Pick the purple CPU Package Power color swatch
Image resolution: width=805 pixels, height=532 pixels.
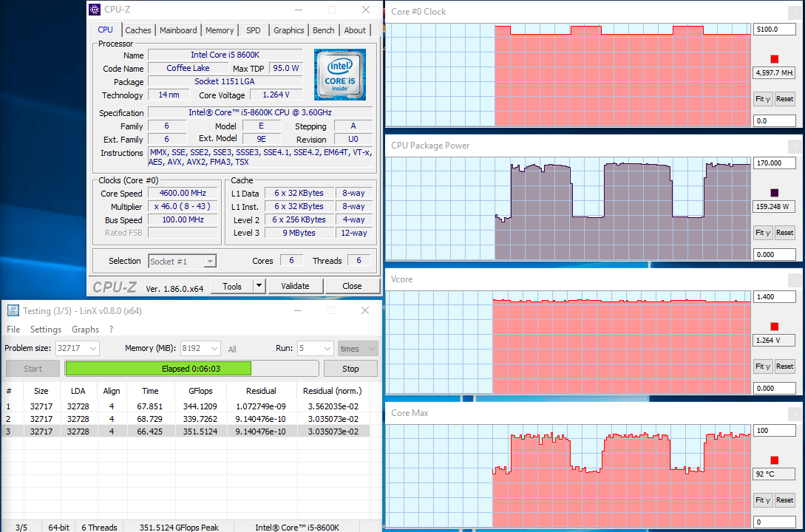point(774,192)
